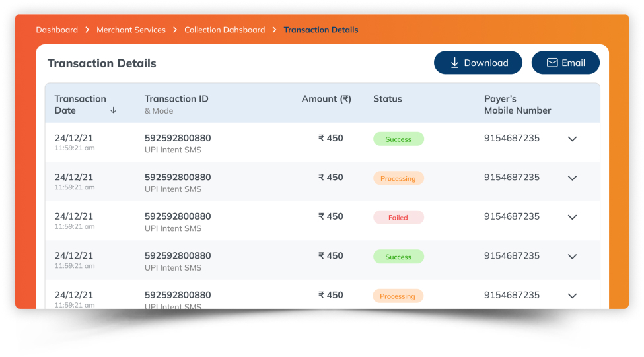The width and height of the screenshot is (644, 357).
Task: Click the envelope icon in Email button
Action: 552,63
